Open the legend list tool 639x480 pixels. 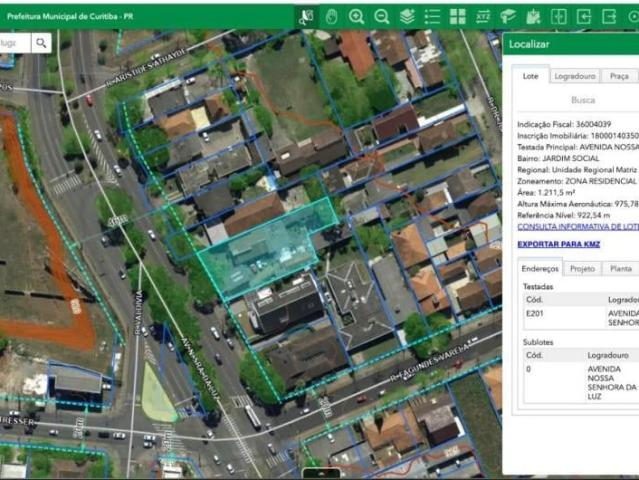[432, 17]
